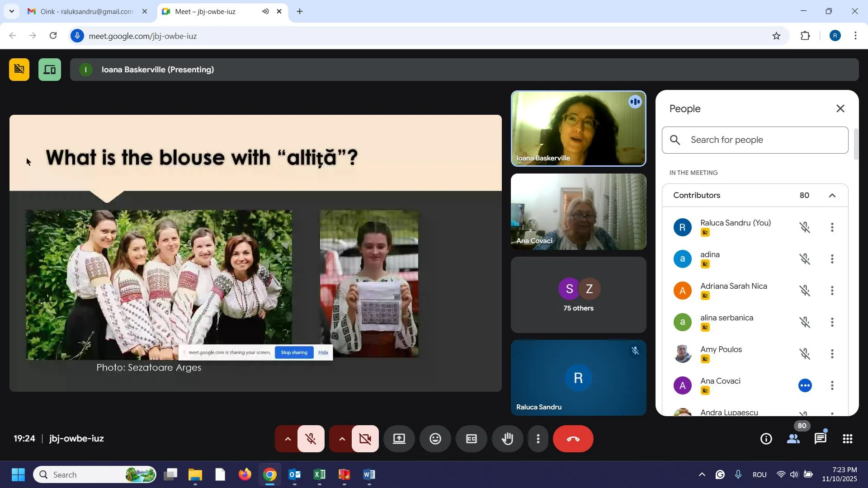Toggle the microphone mute button
This screenshot has height=488, width=868.
[311, 439]
